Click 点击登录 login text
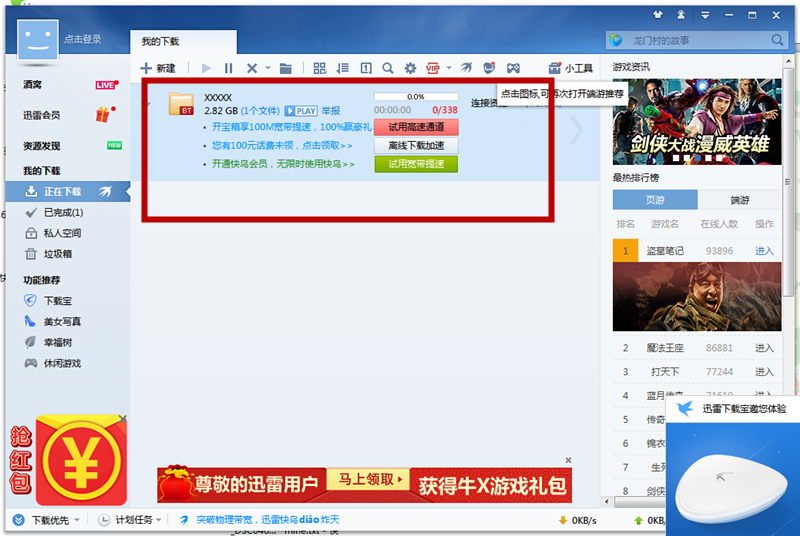The image size is (800, 536). (83, 39)
